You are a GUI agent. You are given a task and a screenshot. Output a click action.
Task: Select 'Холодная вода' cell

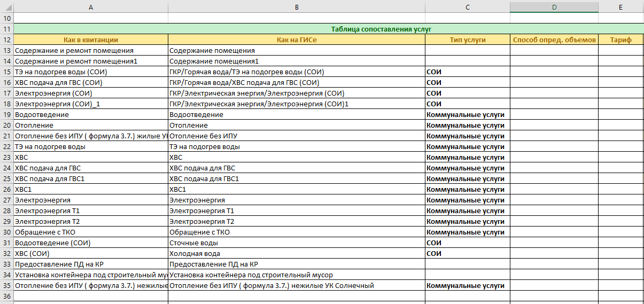297,253
